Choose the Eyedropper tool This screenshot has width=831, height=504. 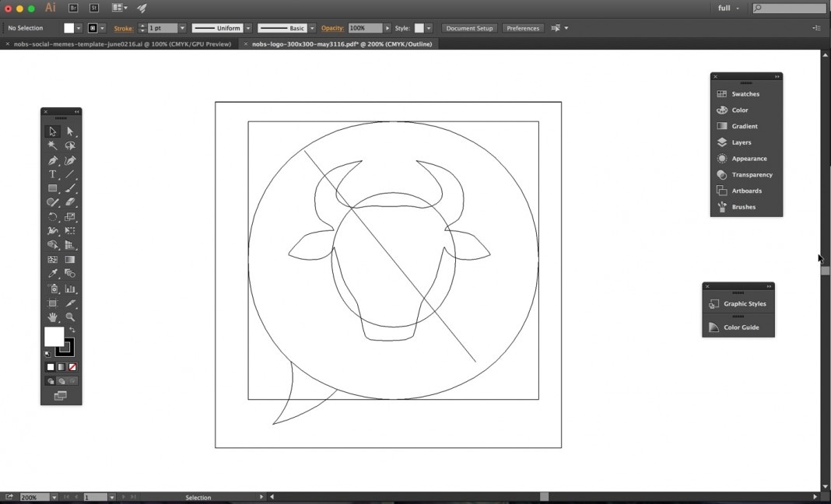[52, 274]
